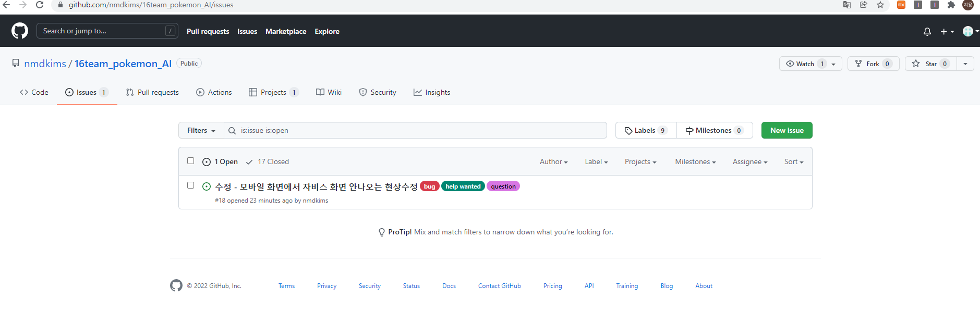Screen dimensions: 980x312
Task: Fork the repository
Action: (873, 64)
